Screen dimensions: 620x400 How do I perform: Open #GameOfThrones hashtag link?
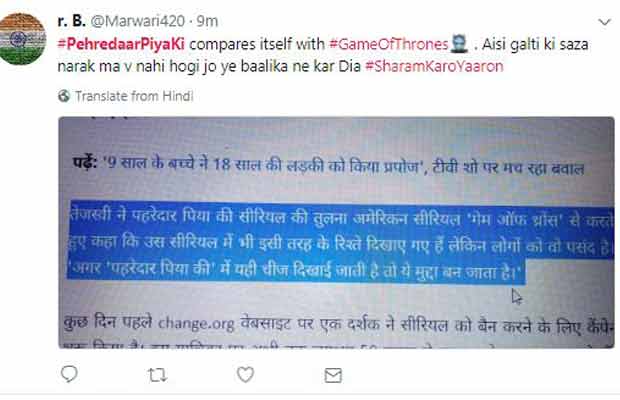(389, 44)
